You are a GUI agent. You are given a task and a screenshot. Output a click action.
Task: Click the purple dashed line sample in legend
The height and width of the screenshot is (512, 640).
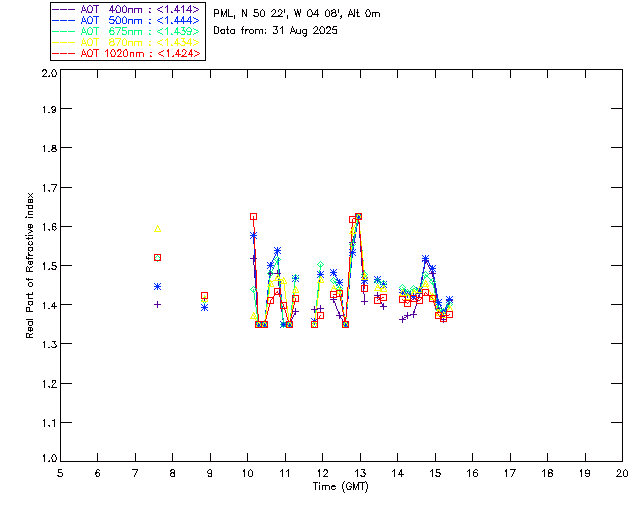(64, 9)
